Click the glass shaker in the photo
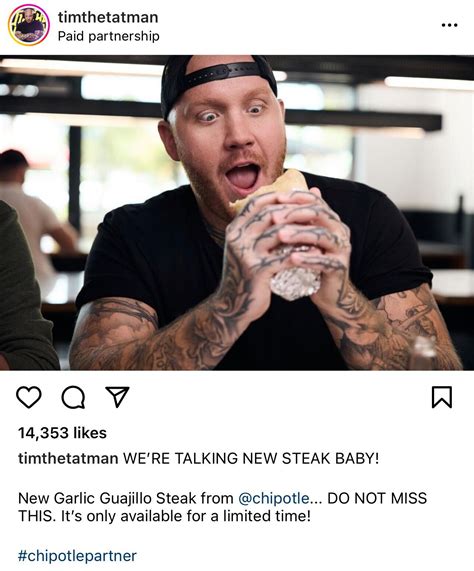474x571 pixels. 424,352
